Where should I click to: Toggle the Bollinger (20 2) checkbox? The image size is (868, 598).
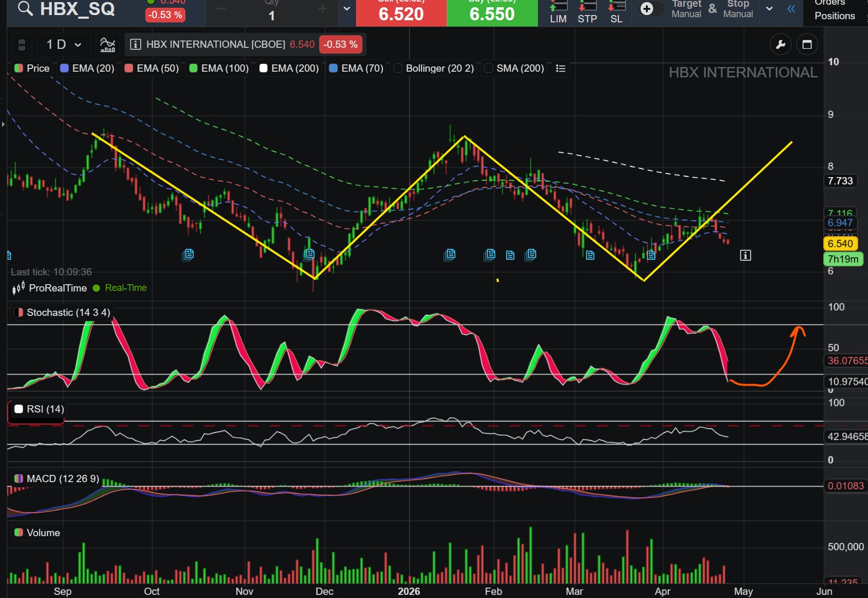coord(398,69)
